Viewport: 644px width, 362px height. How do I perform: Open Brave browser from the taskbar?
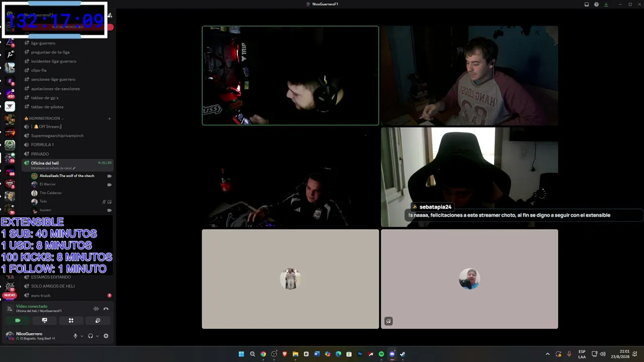click(285, 354)
